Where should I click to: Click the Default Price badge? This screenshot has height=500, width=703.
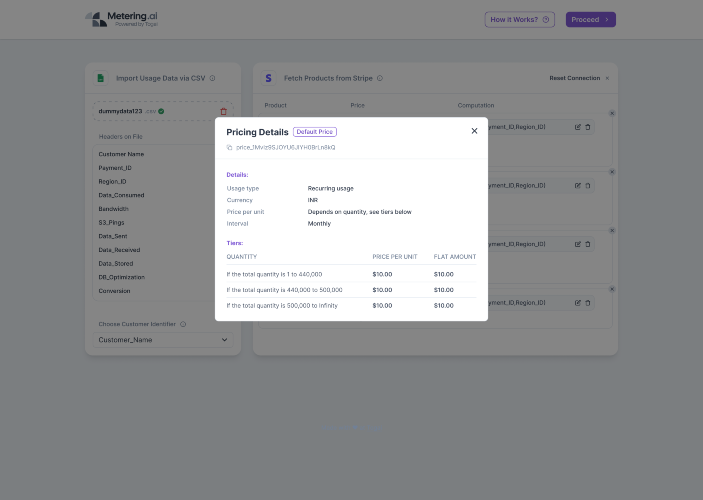pos(315,132)
